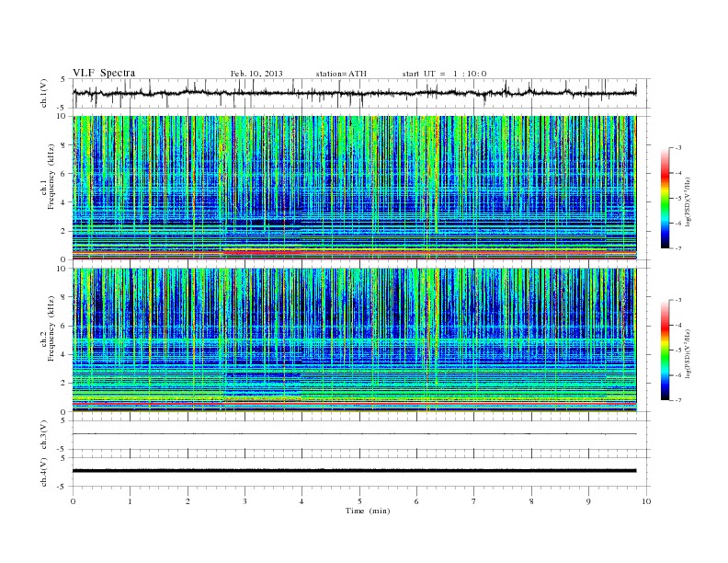The width and height of the screenshot is (728, 563).
Task: Click the time axis tick label "4"
Action: pos(301,501)
